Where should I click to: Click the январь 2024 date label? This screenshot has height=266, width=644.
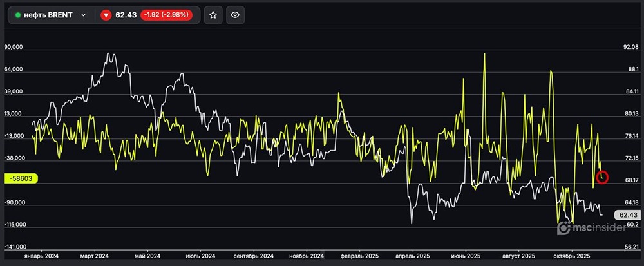coord(41,256)
